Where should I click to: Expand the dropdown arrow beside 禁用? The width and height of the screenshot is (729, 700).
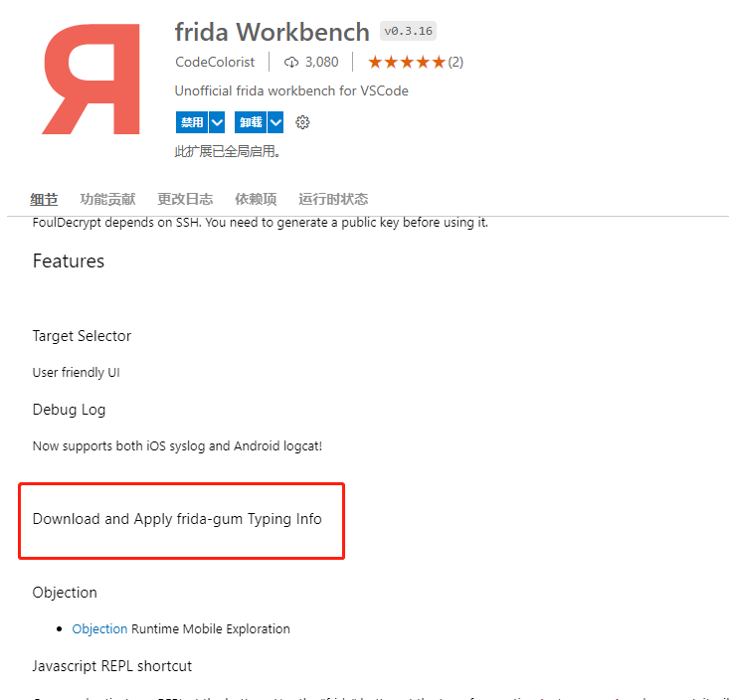pos(217,122)
